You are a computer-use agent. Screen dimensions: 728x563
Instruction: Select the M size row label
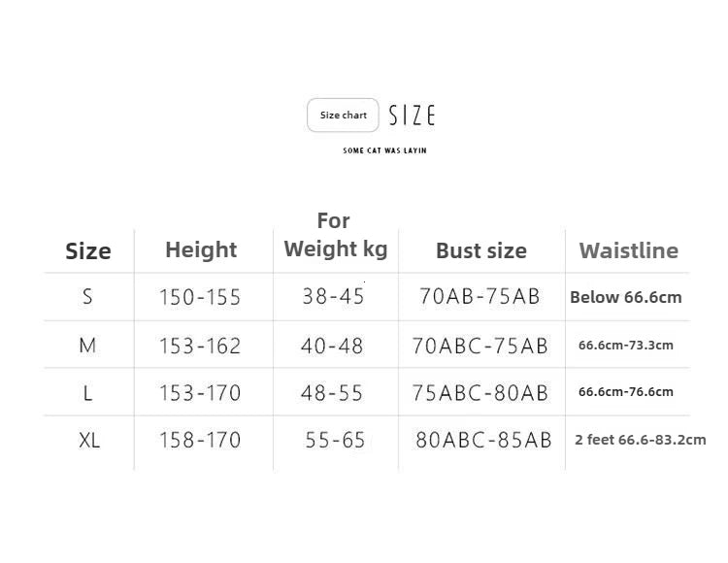[87, 345]
